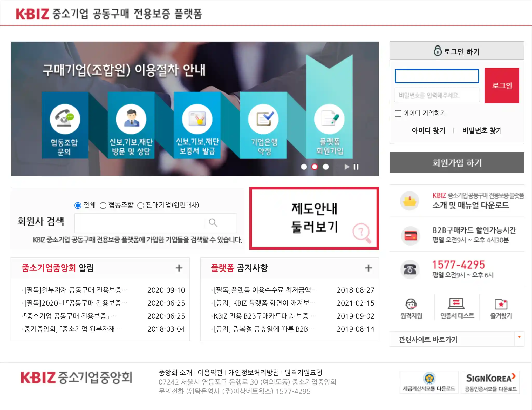The height and width of the screenshot is (410, 532).
Task: Click the lock icon in 로그인 하기 header
Action: coord(438,51)
